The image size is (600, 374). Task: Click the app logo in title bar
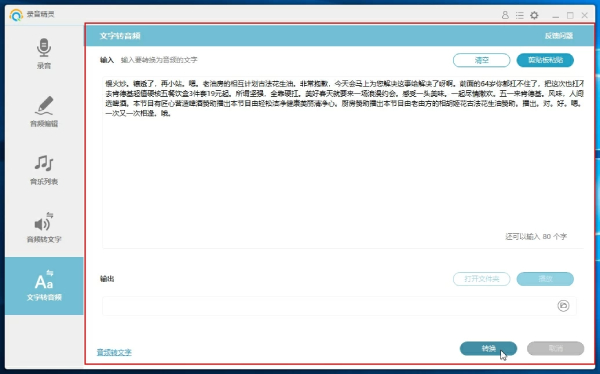pos(16,15)
